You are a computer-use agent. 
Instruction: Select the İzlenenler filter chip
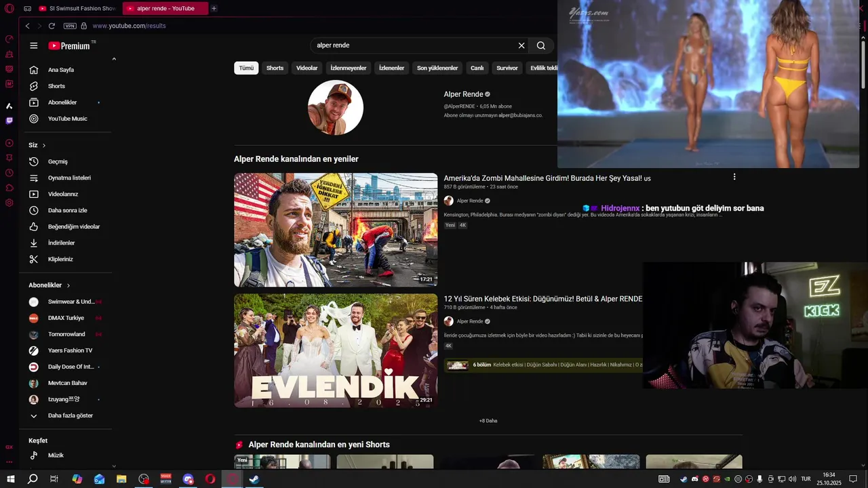point(391,68)
